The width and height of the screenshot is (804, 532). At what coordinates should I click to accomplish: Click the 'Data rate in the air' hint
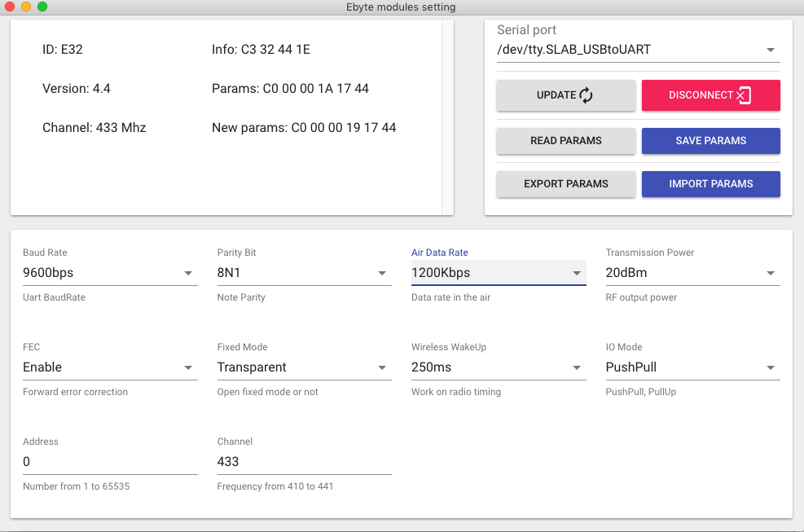[450, 297]
